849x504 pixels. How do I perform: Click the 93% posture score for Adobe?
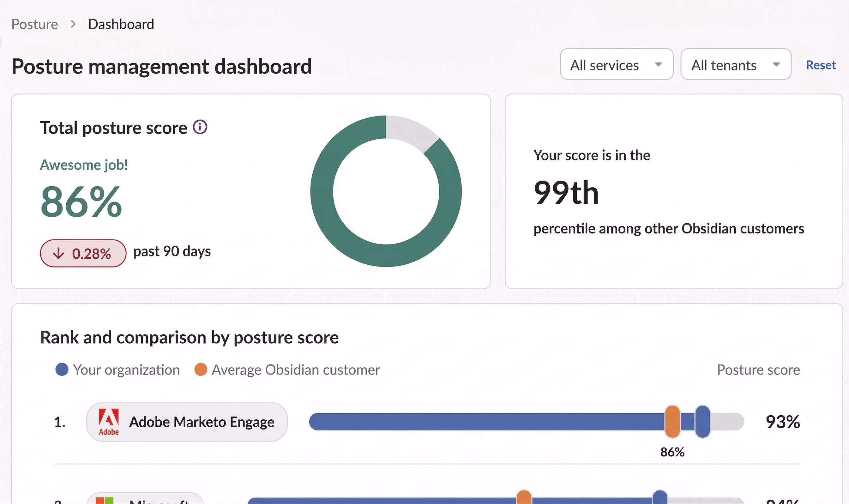coord(783,422)
